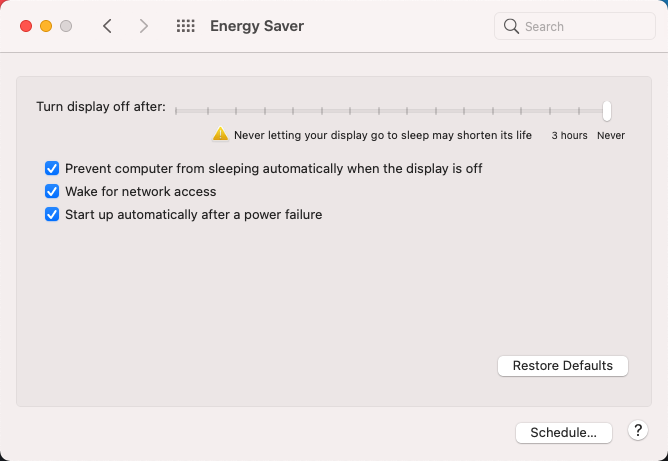Show all preferences grid icon
668x461 pixels.
tap(185, 26)
